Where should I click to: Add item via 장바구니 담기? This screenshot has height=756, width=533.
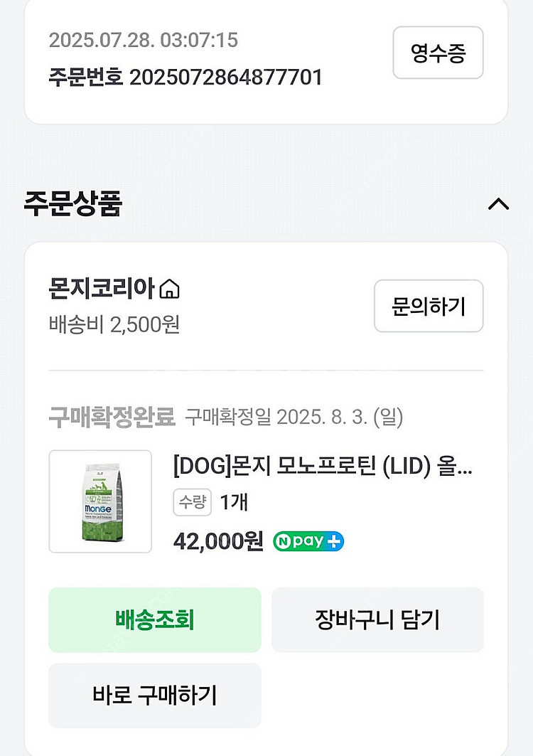377,619
